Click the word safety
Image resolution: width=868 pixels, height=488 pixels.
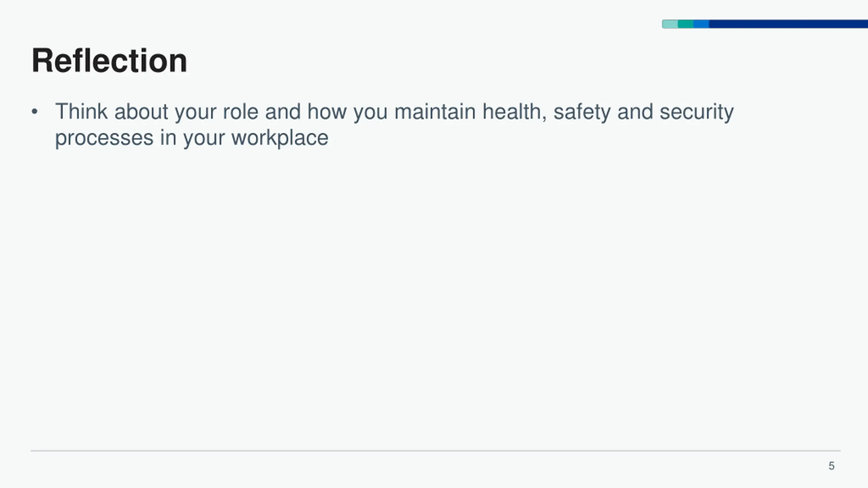582,112
